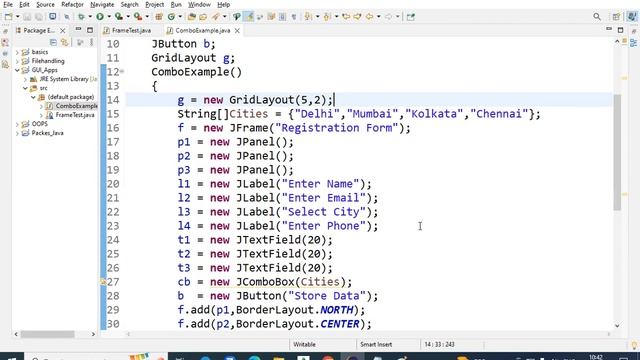Open the Project menu
Viewport: 640px width, 360px height.
click(155, 4)
